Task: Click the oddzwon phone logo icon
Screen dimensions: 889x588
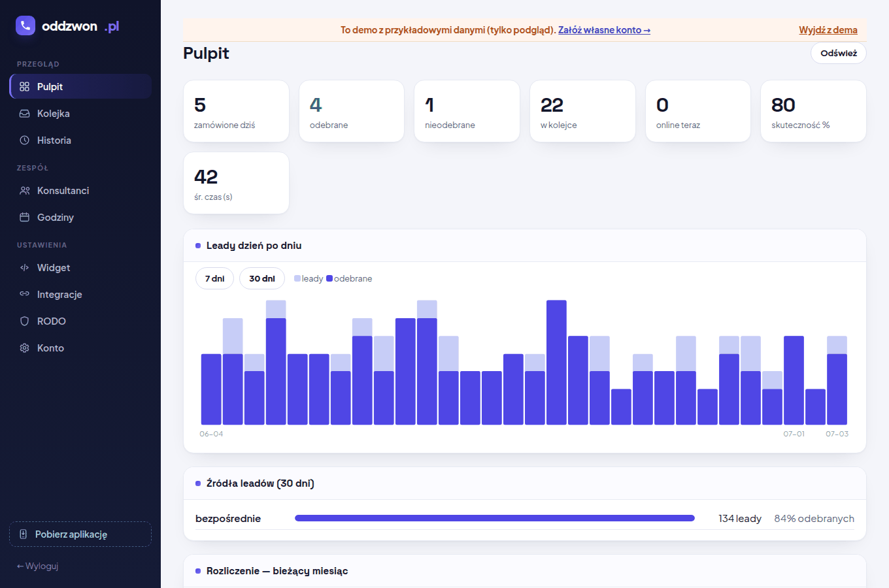Action: (25, 25)
